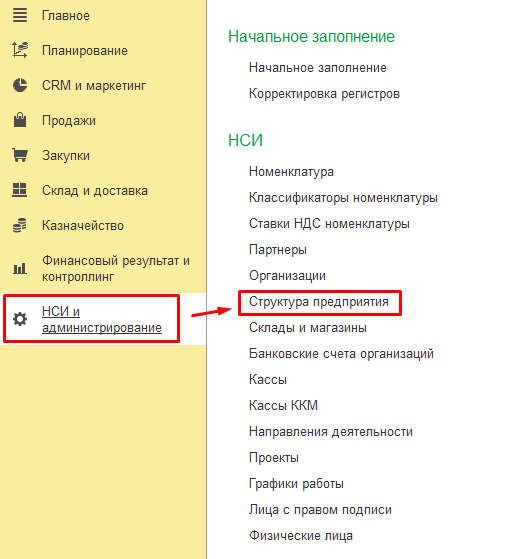Open the CRM и маркетинг section
The height and width of the screenshot is (559, 510).
coord(94,86)
